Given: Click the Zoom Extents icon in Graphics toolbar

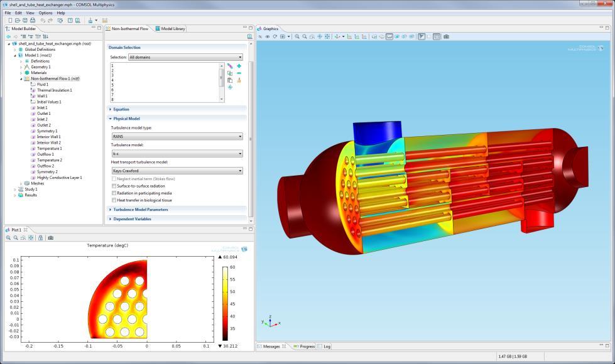Looking at the screenshot, I should coord(327,36).
